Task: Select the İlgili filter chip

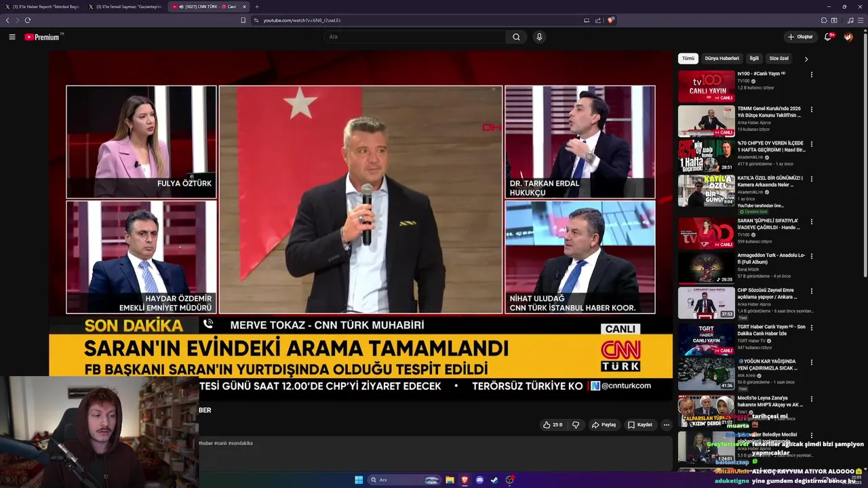Action: 754,59
